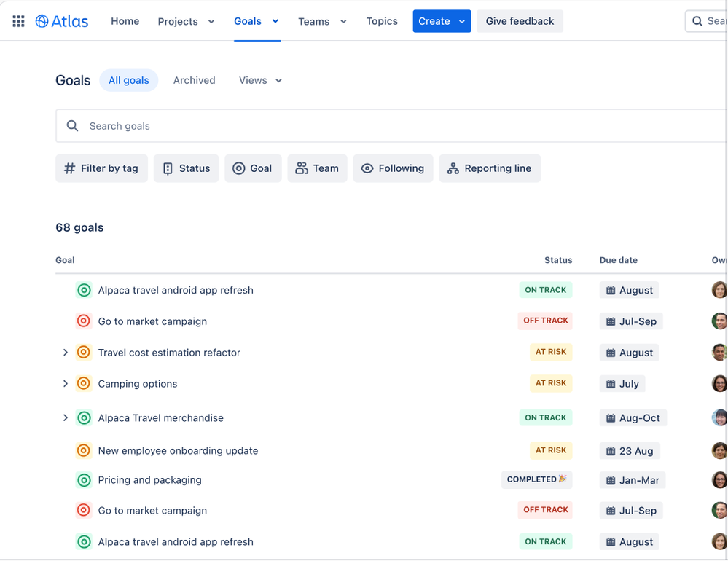
Task: Open the Travel cost estimation refactor link
Action: point(169,353)
